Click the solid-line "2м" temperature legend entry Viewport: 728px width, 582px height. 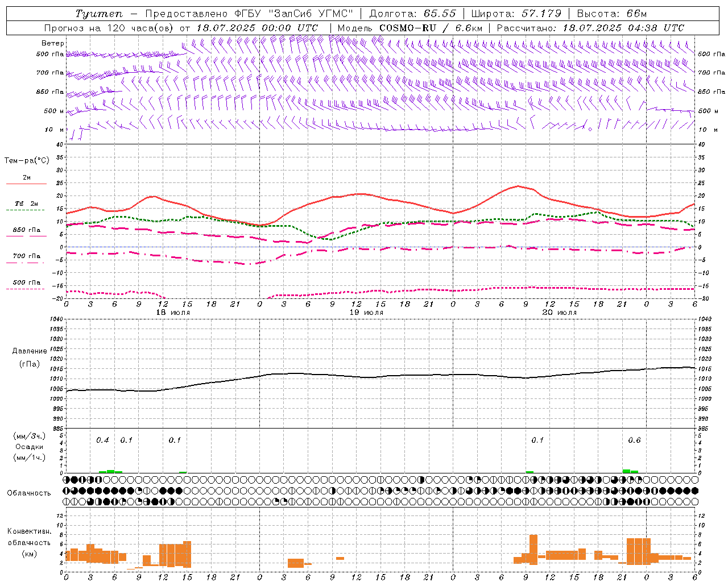(x=27, y=181)
